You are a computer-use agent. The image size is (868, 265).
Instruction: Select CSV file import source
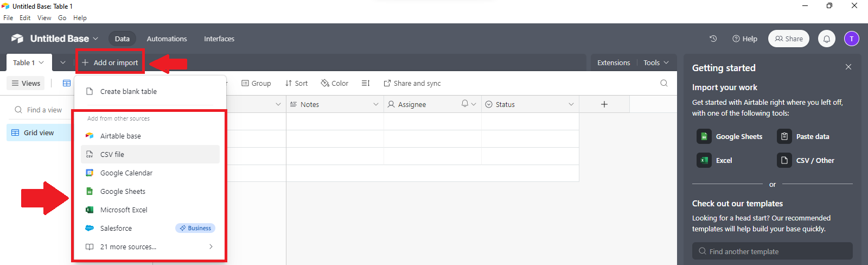(x=150, y=154)
